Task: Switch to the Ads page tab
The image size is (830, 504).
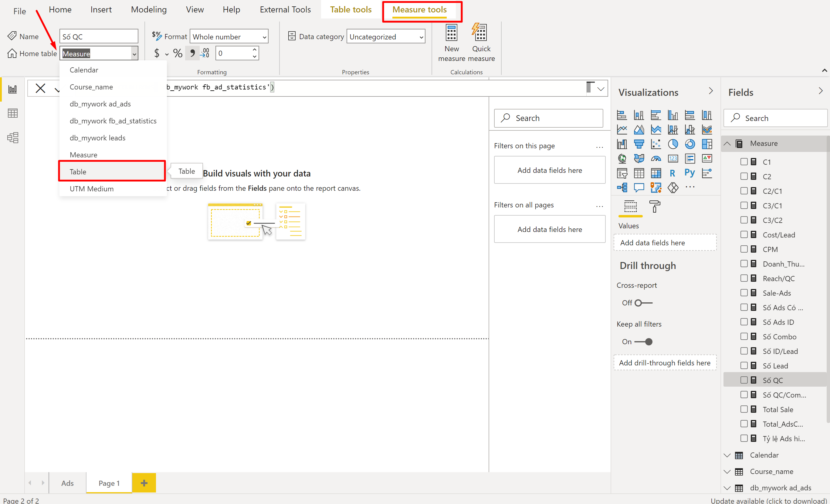Action: (67, 483)
